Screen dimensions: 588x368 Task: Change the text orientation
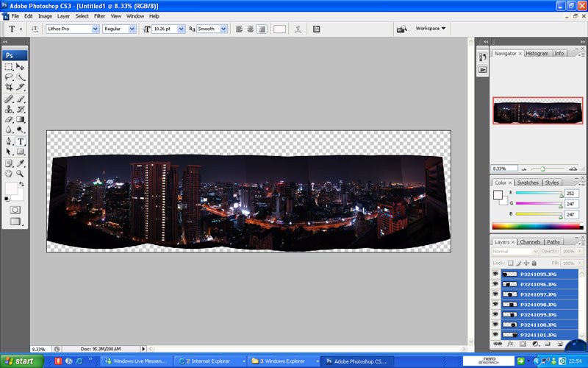tap(35, 29)
